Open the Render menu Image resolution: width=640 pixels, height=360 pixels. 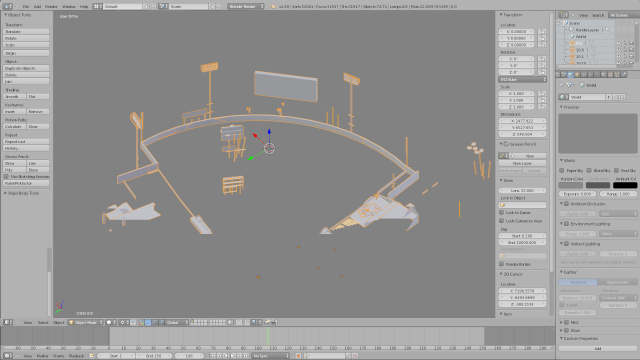(x=51, y=7)
